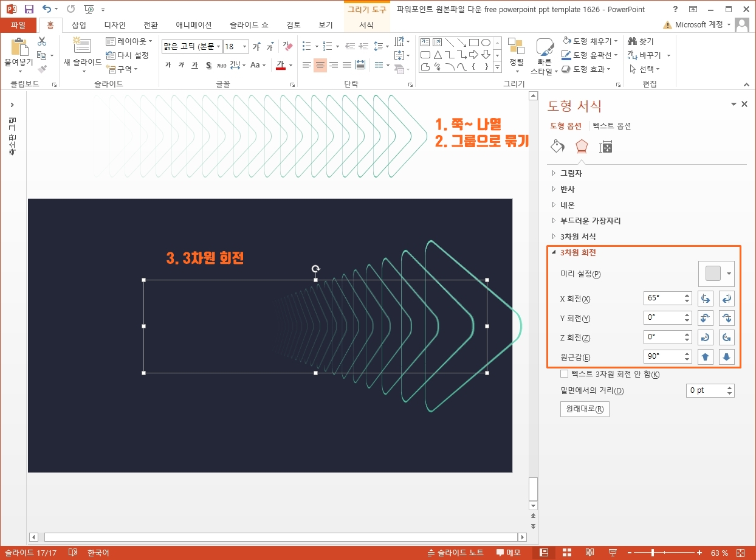
Task: Click the Save icon in quick access toolbar
Action: (29, 9)
